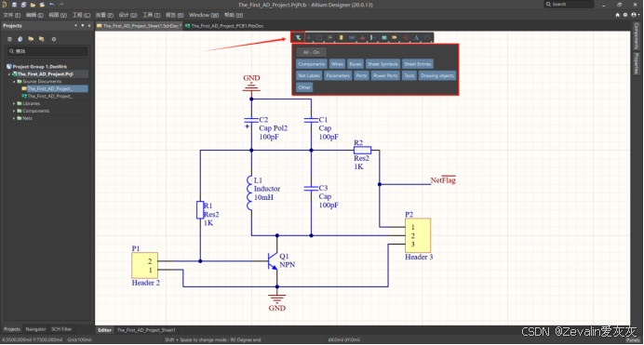Select the place net label tool
Image resolution: width=644 pixels, height=345 pixels.
352,37
